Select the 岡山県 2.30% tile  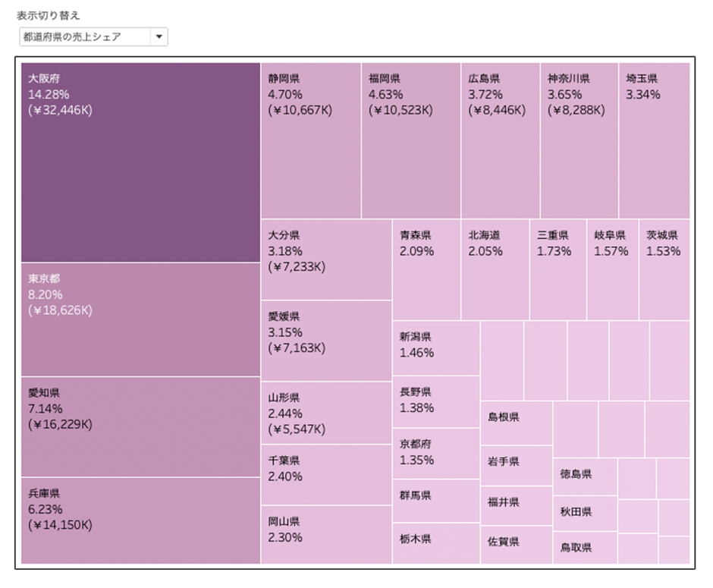326,535
